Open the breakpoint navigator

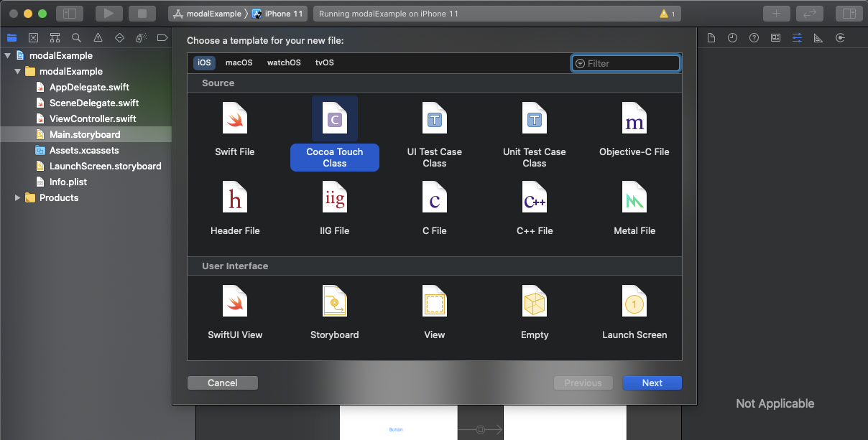[162, 38]
